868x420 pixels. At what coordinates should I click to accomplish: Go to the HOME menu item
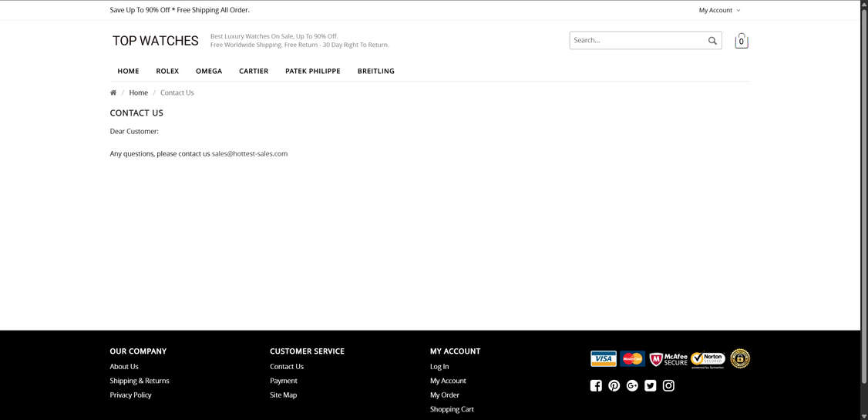(x=129, y=71)
